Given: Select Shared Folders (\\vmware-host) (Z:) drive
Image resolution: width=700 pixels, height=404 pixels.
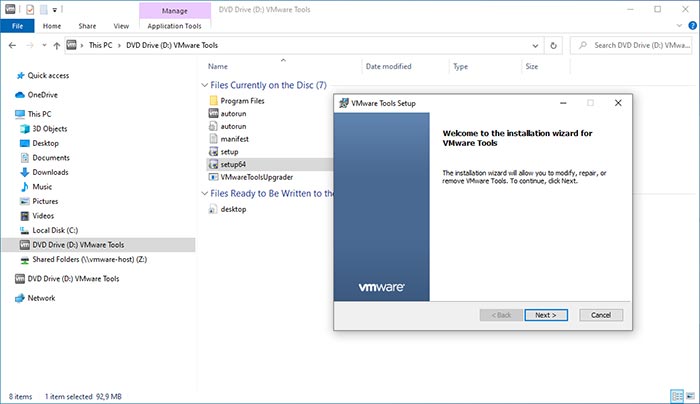Looking at the screenshot, I should coord(89,259).
